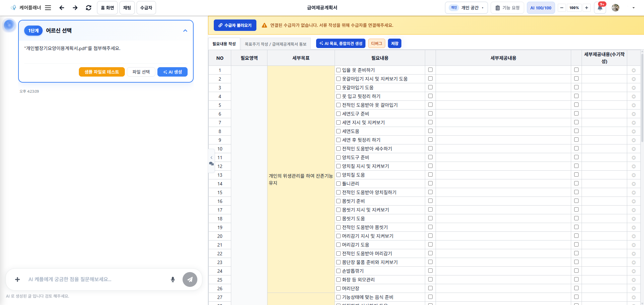
Task: Open notifications via the bell icon
Action: coord(600,8)
